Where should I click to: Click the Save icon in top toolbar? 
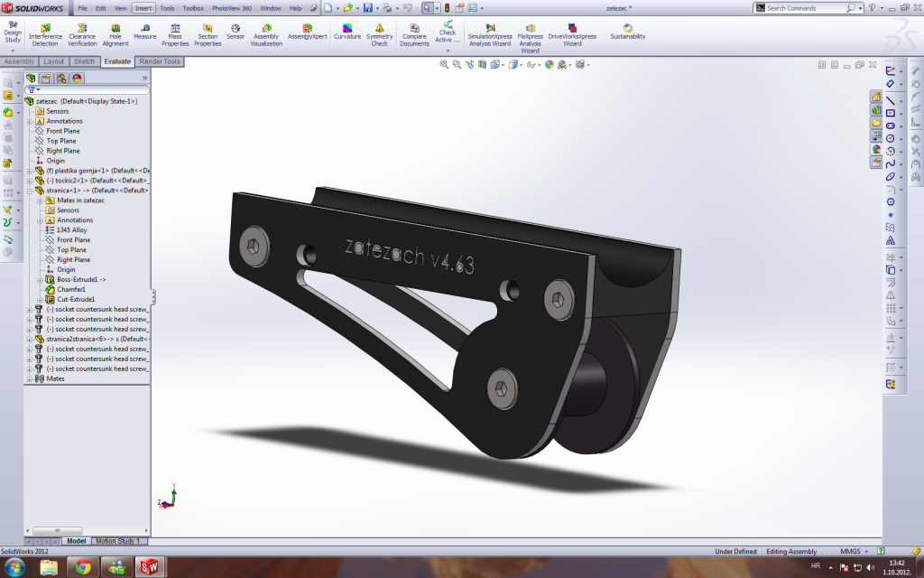click(368, 7)
